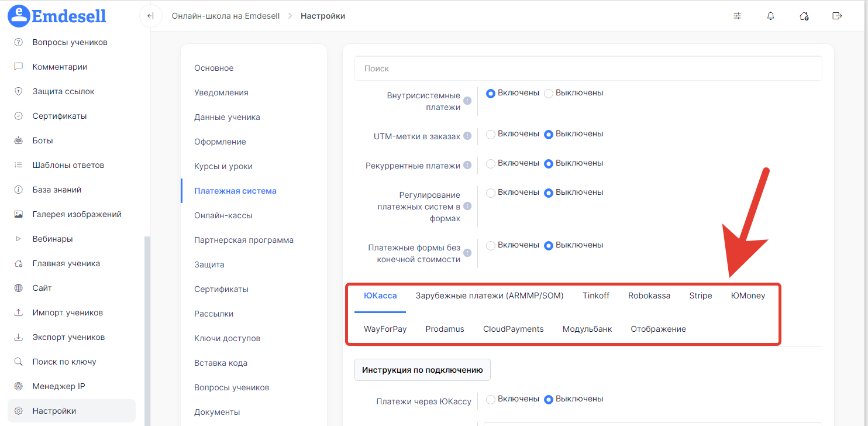The height and width of the screenshot is (426, 868).
Task: Click the Импорт учеников upload icon
Action: pos(18,312)
